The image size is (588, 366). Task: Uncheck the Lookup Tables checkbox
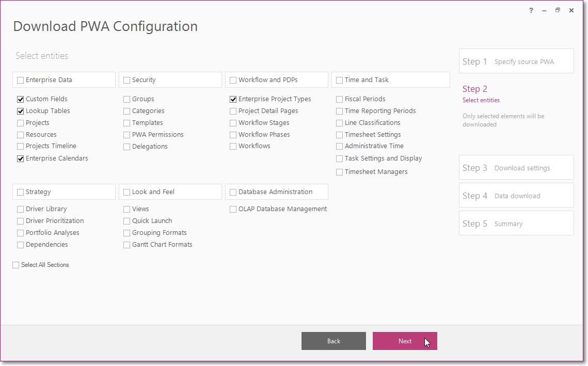20,112
